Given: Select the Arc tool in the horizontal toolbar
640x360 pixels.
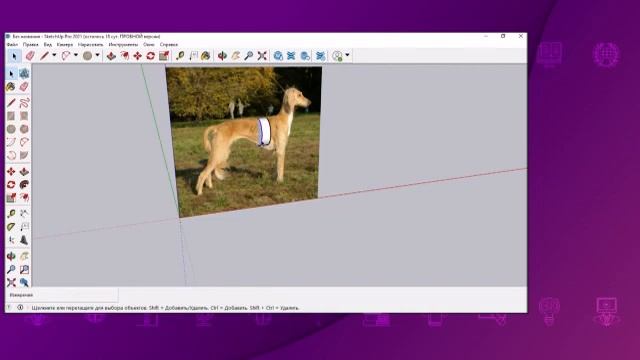Looking at the screenshot, I should (x=66, y=56).
